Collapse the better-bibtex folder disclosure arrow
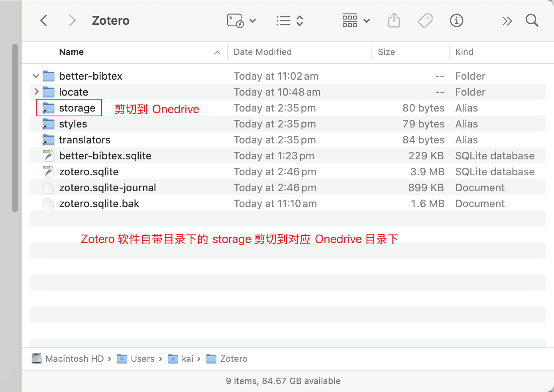This screenshot has height=392, width=554. point(36,76)
